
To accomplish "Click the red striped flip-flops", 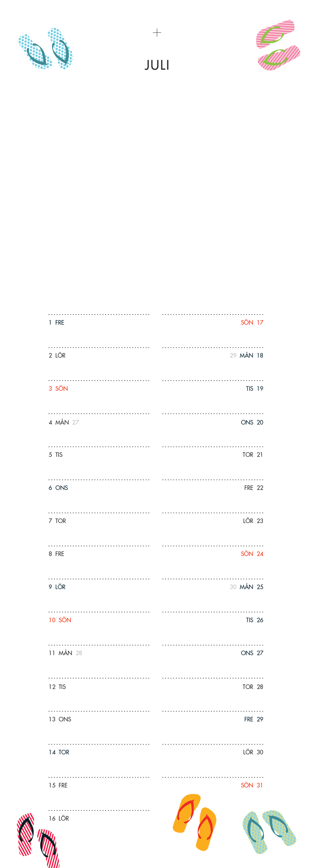I will [38, 839].
